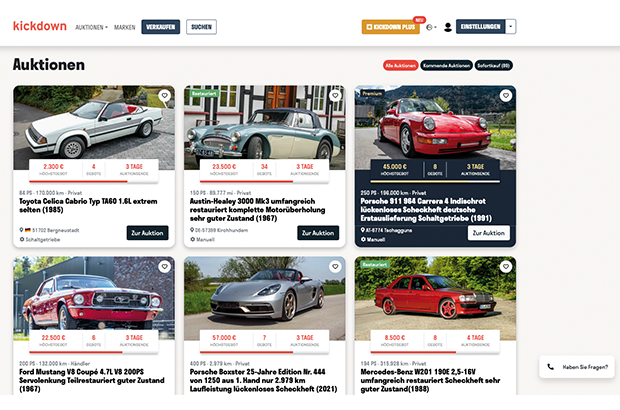This screenshot has height=410, width=620.
Task: Open the globe language selector
Action: (x=431, y=27)
